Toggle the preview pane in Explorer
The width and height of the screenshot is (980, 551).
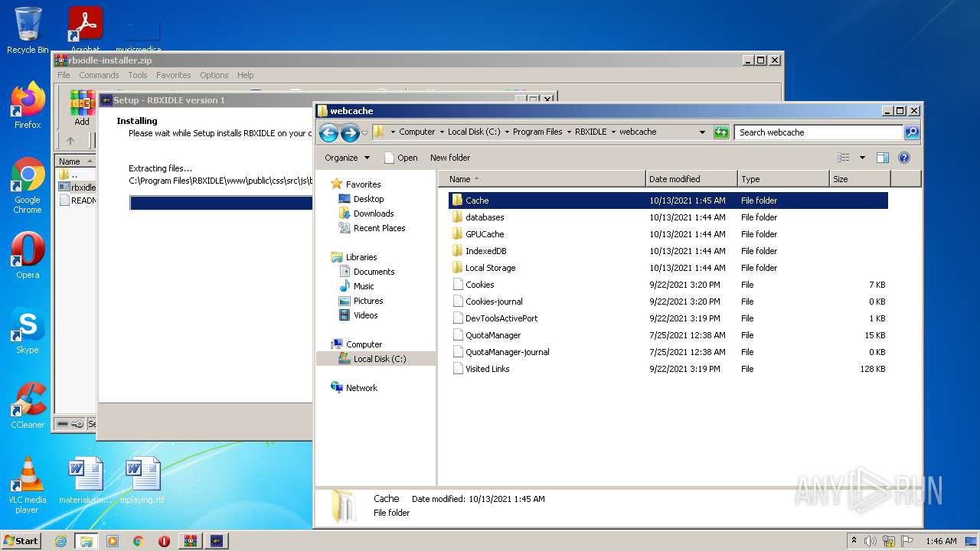[x=882, y=158]
